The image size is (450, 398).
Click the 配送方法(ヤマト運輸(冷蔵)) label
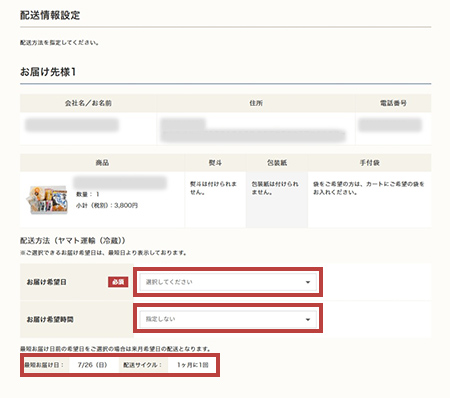73,240
